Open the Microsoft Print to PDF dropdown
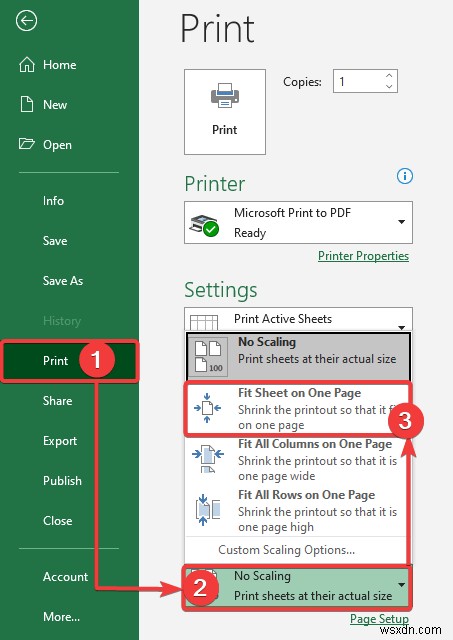453x640 pixels. [298, 222]
